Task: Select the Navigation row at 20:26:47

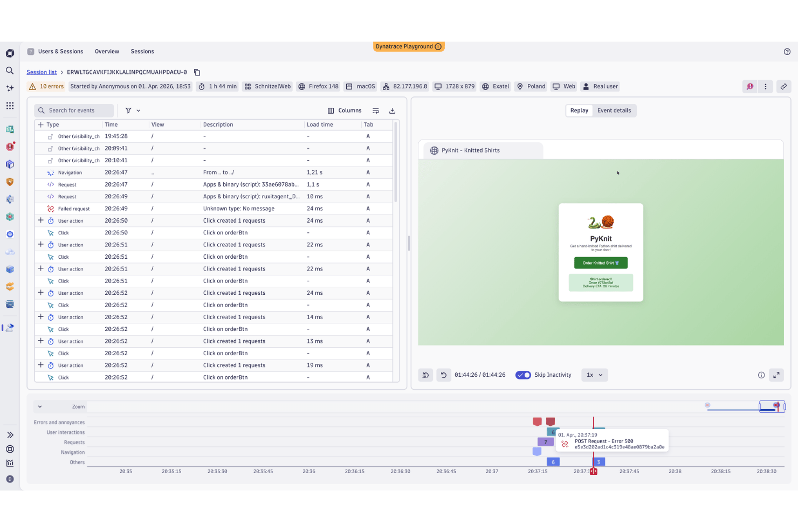Action: tap(214, 172)
